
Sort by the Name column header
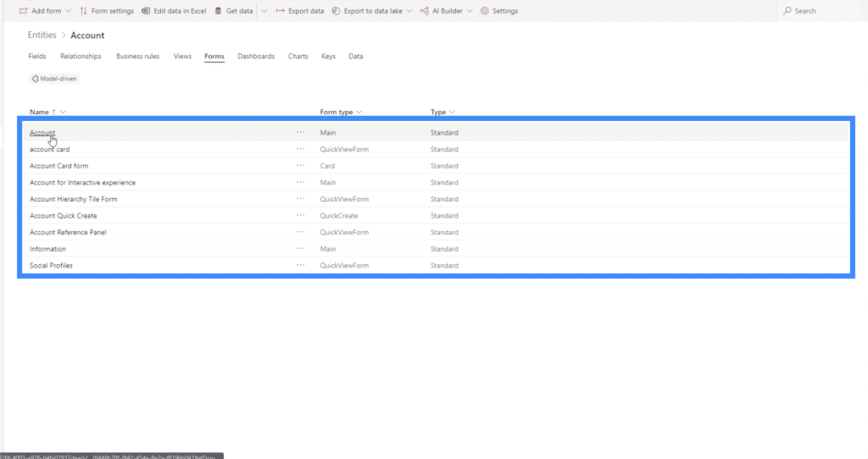pos(39,112)
